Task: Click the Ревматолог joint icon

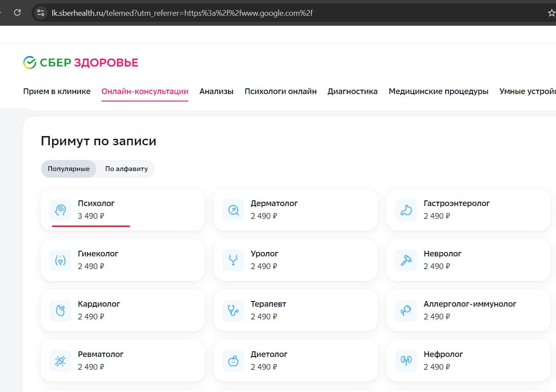Action: [60, 361]
